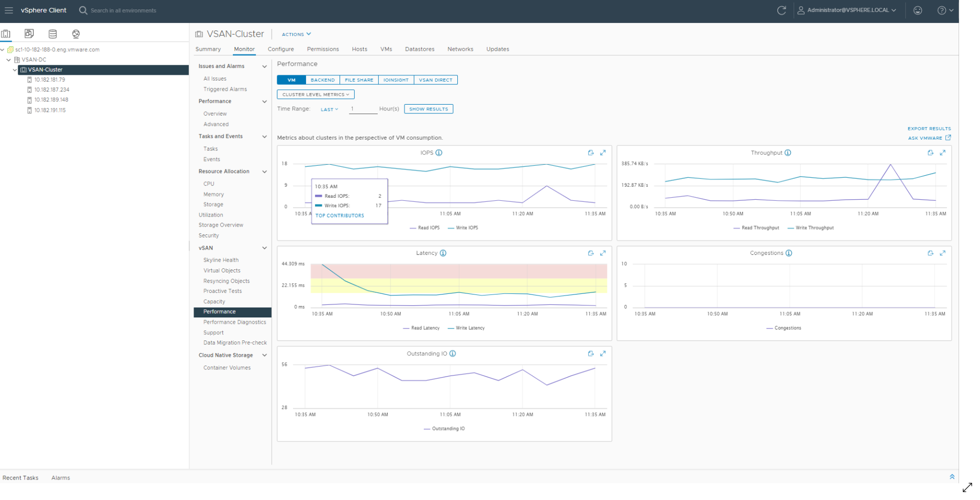Select the IOINSIGHT performance view
This screenshot has height=500, width=980.
396,80
